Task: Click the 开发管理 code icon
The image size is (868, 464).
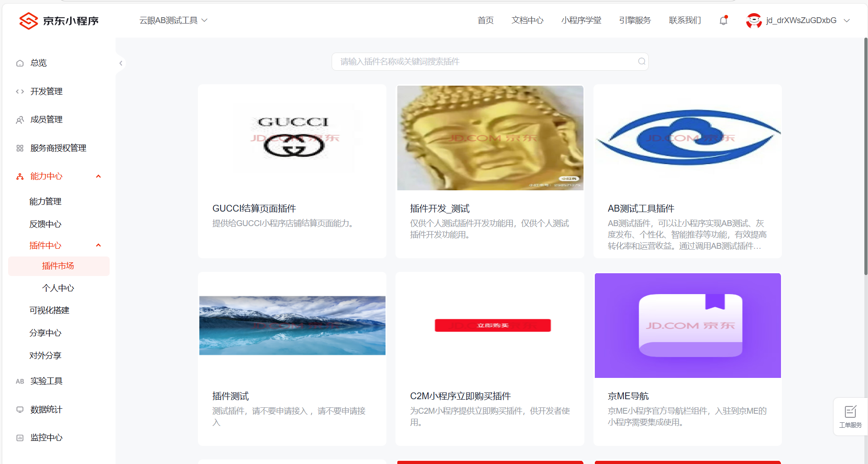Action: click(20, 92)
